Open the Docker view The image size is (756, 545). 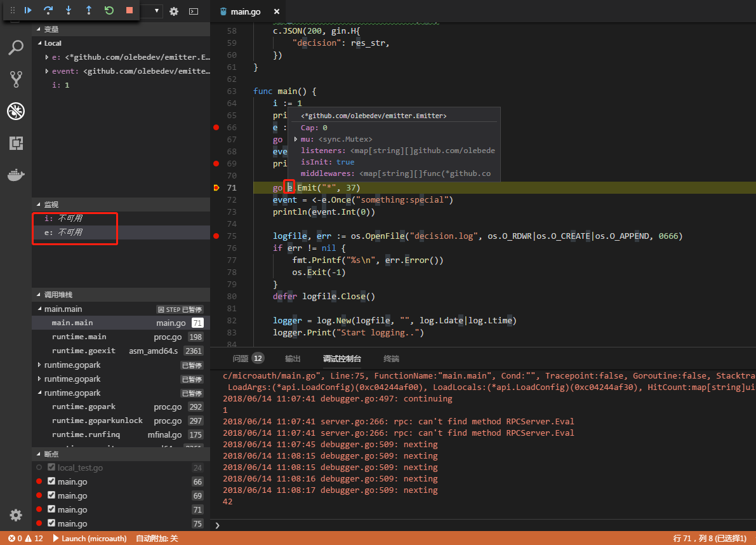(x=16, y=175)
